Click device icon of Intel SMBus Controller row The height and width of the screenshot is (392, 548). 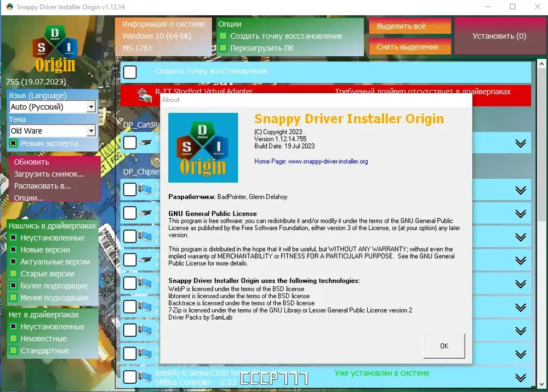pyautogui.click(x=144, y=377)
